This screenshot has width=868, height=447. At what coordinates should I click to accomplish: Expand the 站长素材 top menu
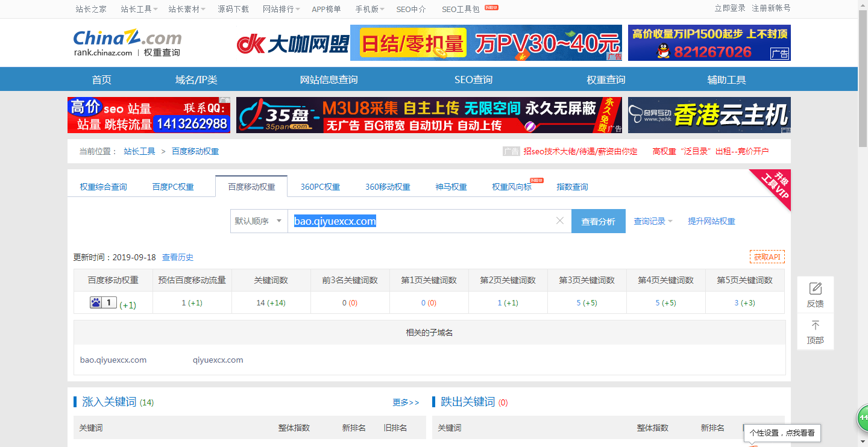coord(187,9)
